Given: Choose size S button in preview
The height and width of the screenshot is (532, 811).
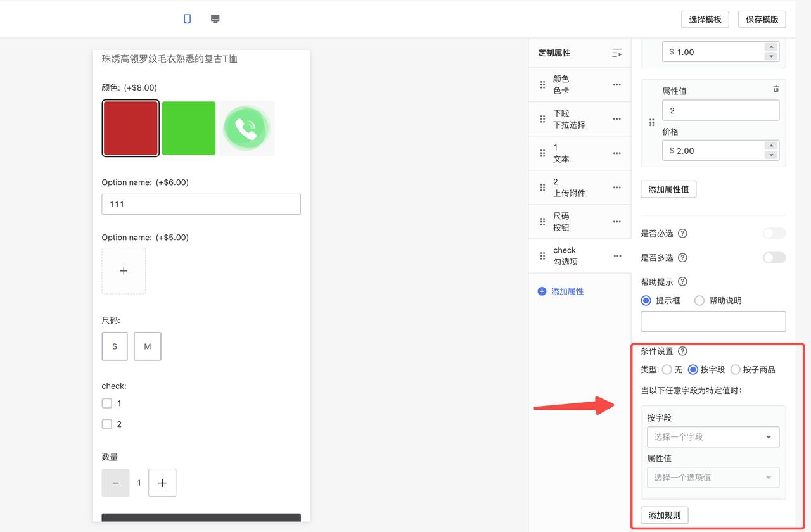Looking at the screenshot, I should (x=115, y=346).
